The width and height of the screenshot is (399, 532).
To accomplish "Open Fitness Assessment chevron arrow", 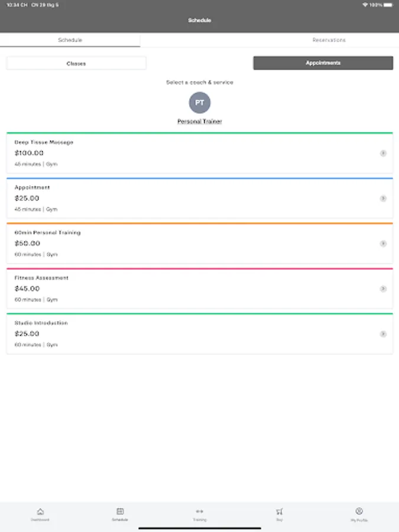I will click(383, 289).
